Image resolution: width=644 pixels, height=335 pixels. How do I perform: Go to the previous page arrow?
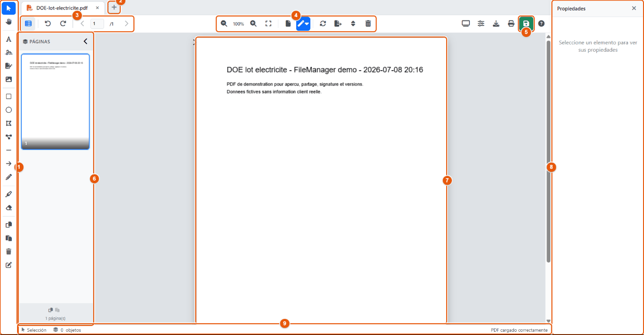pos(82,23)
